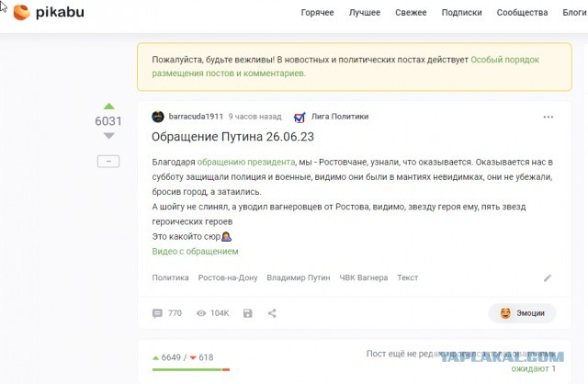The image size is (588, 384).
Task: Open barracuda1911 avatar
Action: (158, 117)
